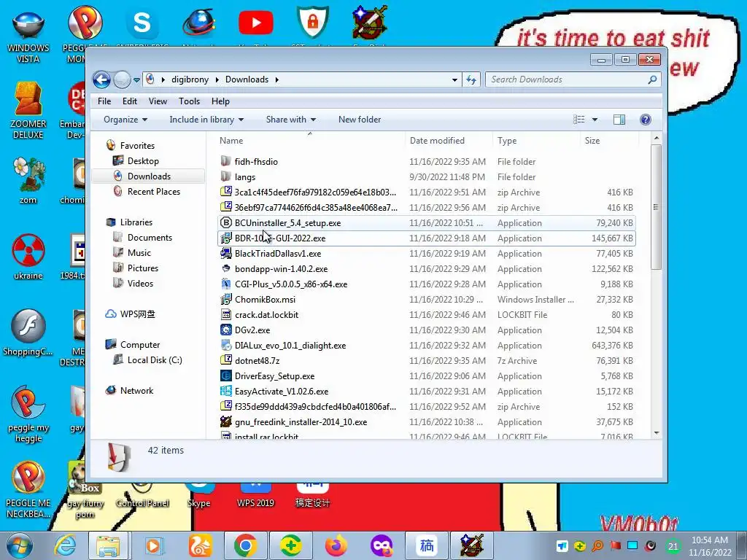Launch Google Chrome from the taskbar
Screen dimensions: 747x560
[x=245, y=545]
